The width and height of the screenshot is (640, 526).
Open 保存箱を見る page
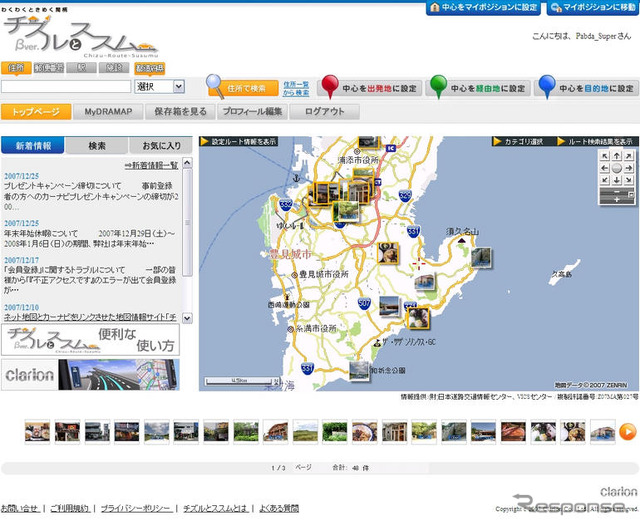(x=180, y=111)
